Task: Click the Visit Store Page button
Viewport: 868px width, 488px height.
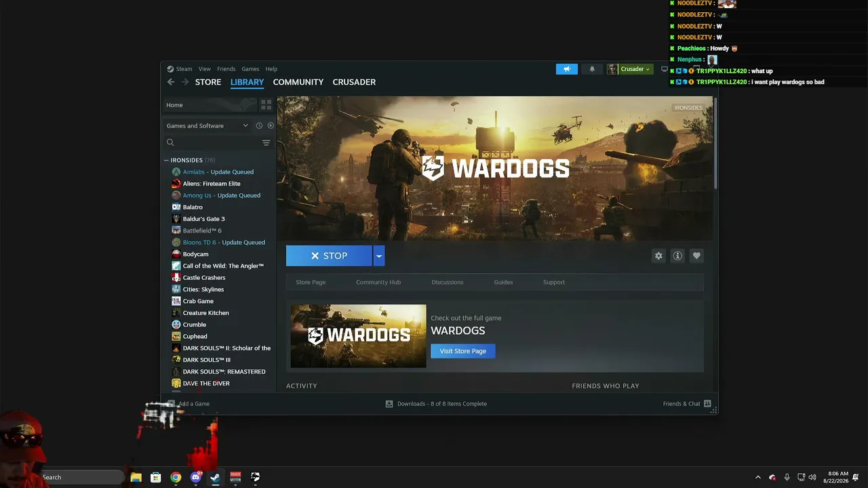Action: tap(463, 351)
